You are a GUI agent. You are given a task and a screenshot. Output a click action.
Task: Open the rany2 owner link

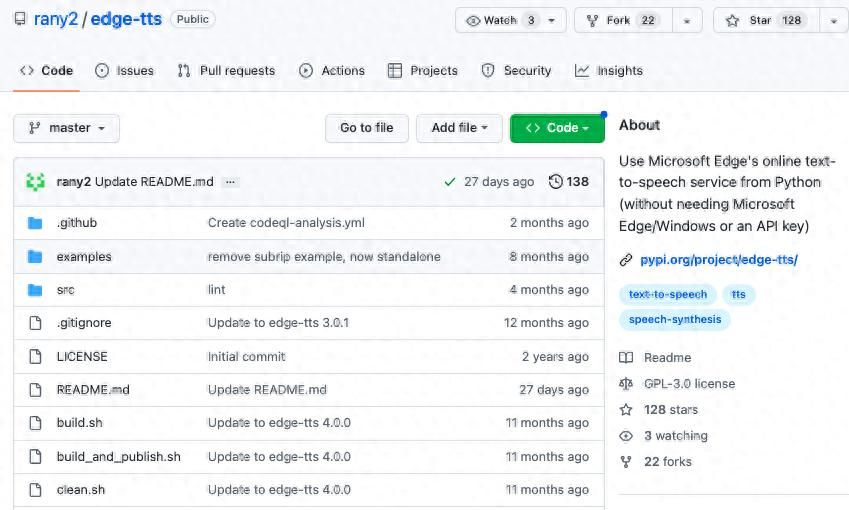(56, 19)
